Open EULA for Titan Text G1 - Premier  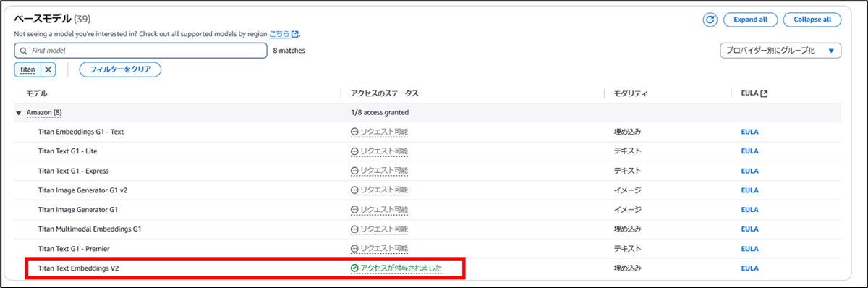[749, 249]
